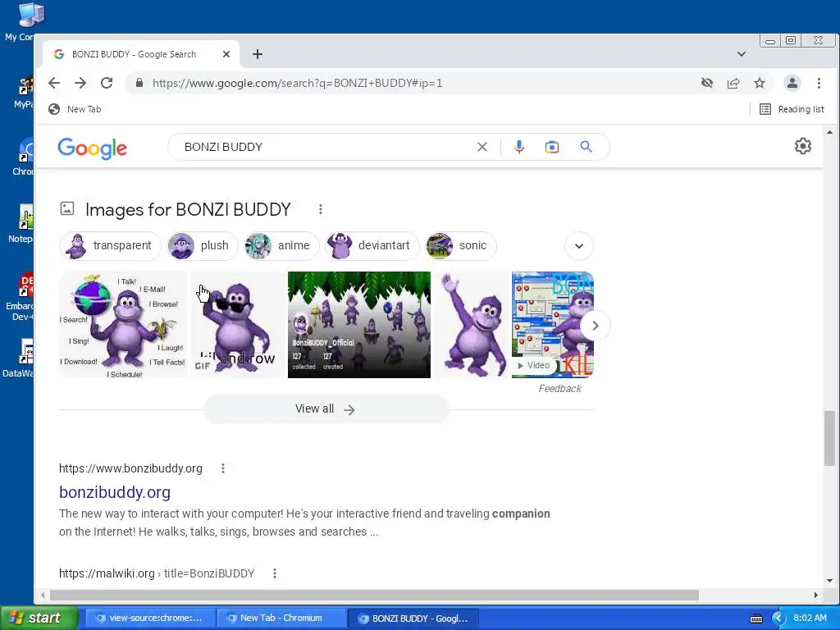Click the crossed-out eye icon in address bar
This screenshot has height=630, width=840.
coord(707,83)
